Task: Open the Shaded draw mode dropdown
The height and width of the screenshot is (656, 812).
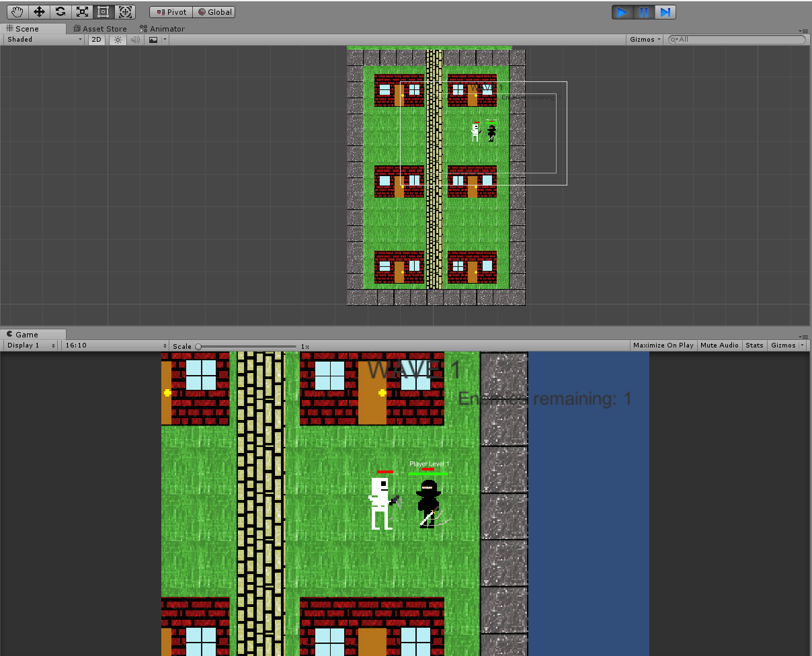Action: tap(42, 40)
